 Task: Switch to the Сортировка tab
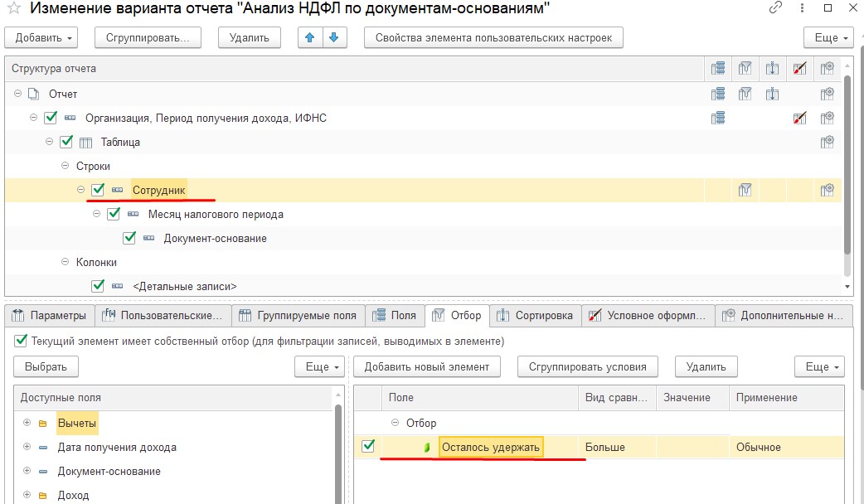click(535, 316)
